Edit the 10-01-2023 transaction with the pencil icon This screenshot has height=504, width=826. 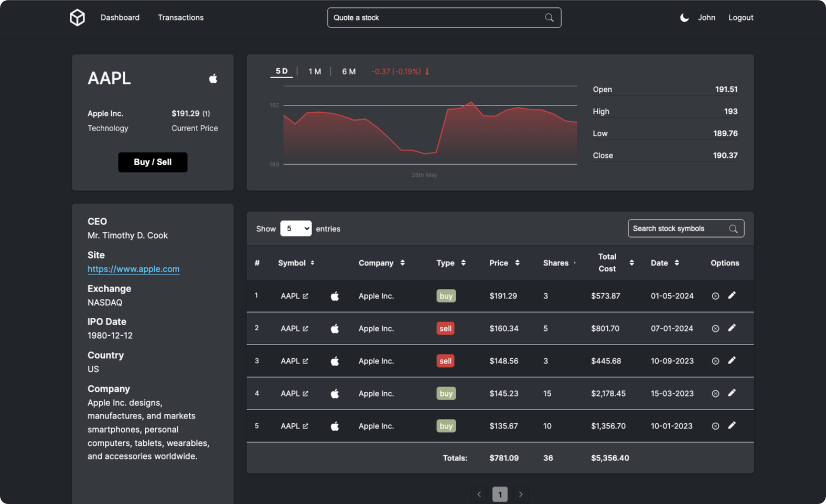click(732, 425)
